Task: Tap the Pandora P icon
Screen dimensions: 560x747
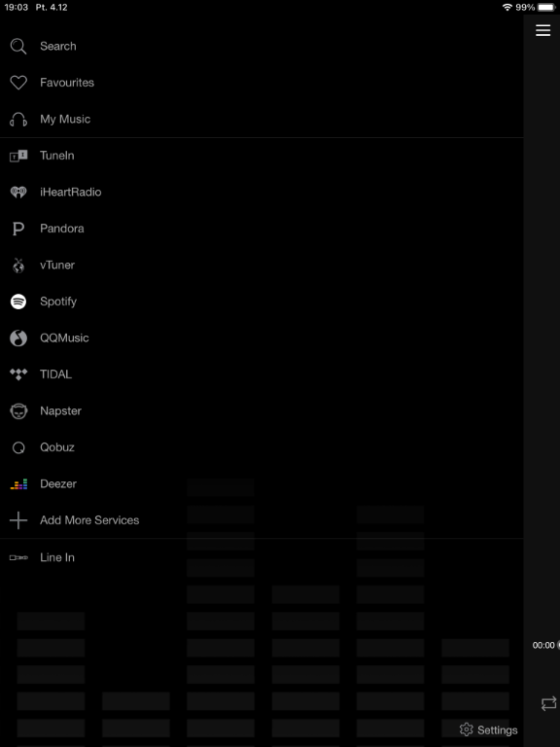Action: click(18, 229)
